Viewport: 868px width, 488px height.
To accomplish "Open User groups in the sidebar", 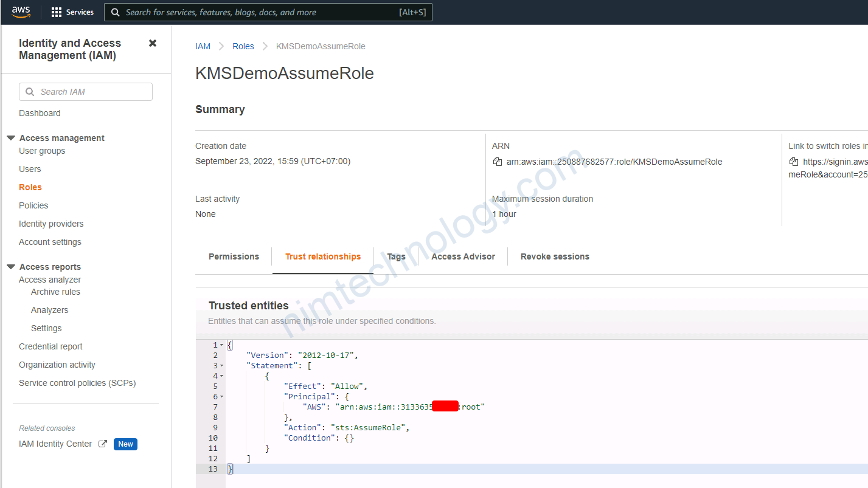I will 42,151.
